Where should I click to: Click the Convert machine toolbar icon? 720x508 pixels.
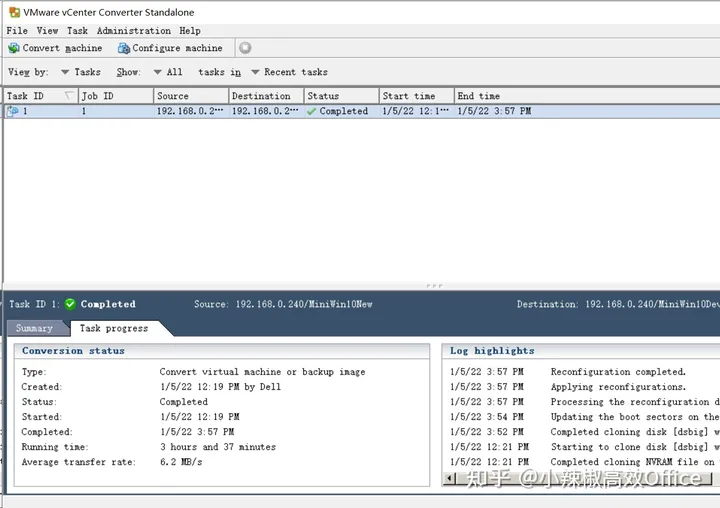(14, 48)
